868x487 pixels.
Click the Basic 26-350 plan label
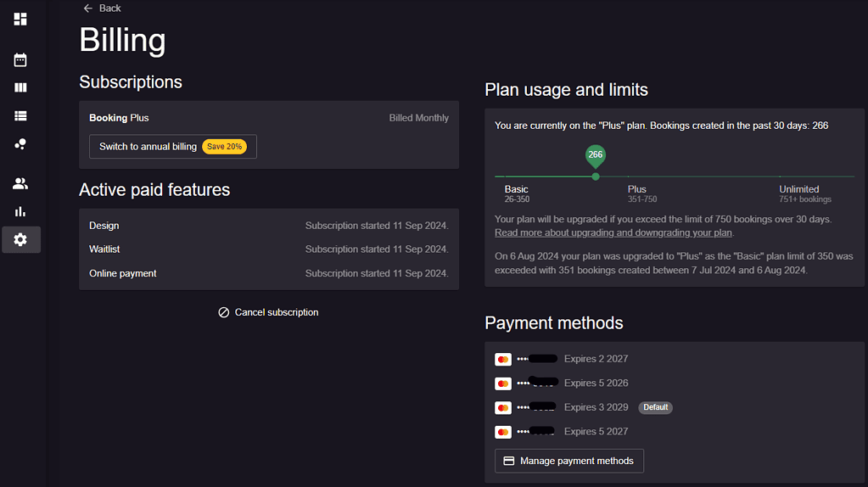(517, 193)
